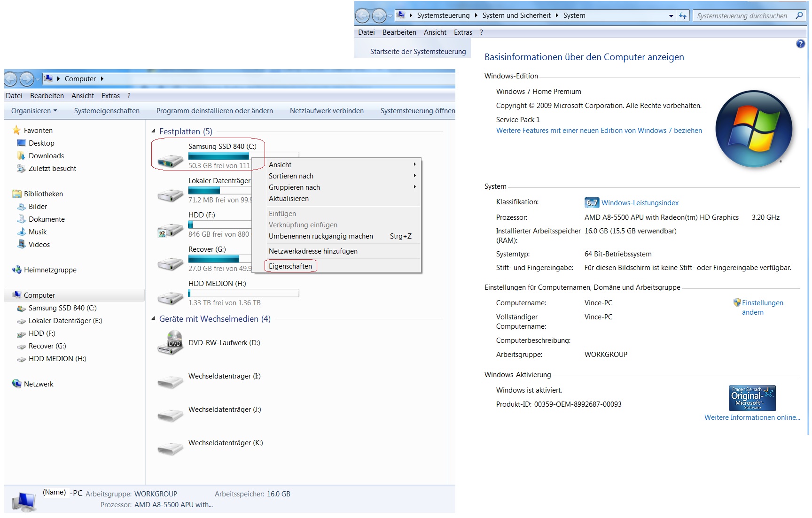Click the arrow after Systemsteuerung in the breadcrumb
The height and width of the screenshot is (518, 812).
click(x=476, y=15)
